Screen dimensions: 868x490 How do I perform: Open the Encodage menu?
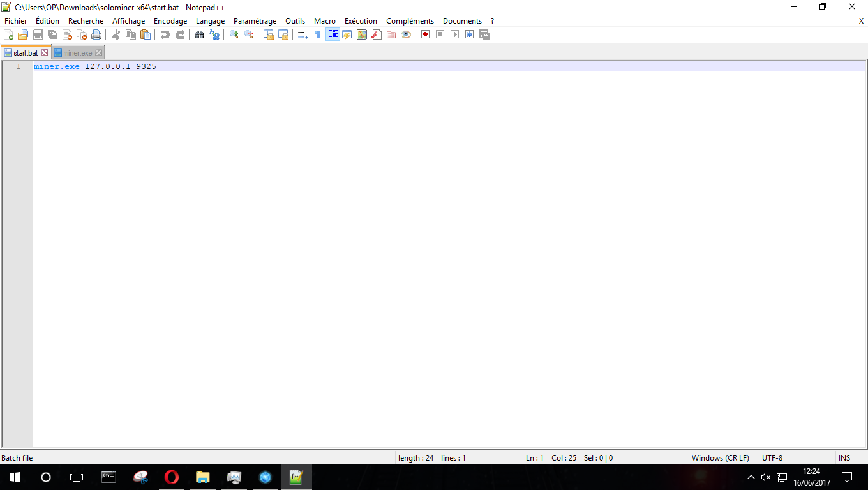pos(170,21)
